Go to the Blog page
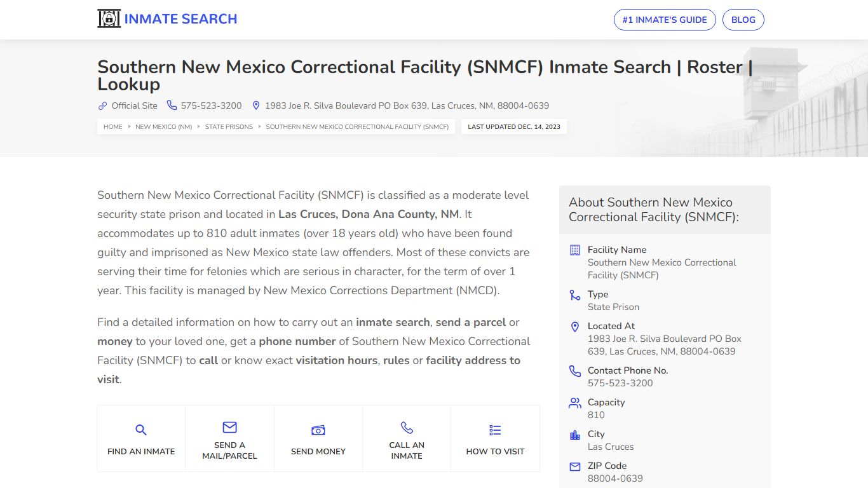868x488 pixels. [x=743, y=20]
